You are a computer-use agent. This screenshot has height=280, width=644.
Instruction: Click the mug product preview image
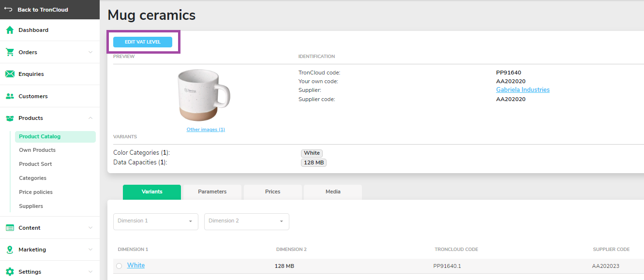[x=204, y=95]
